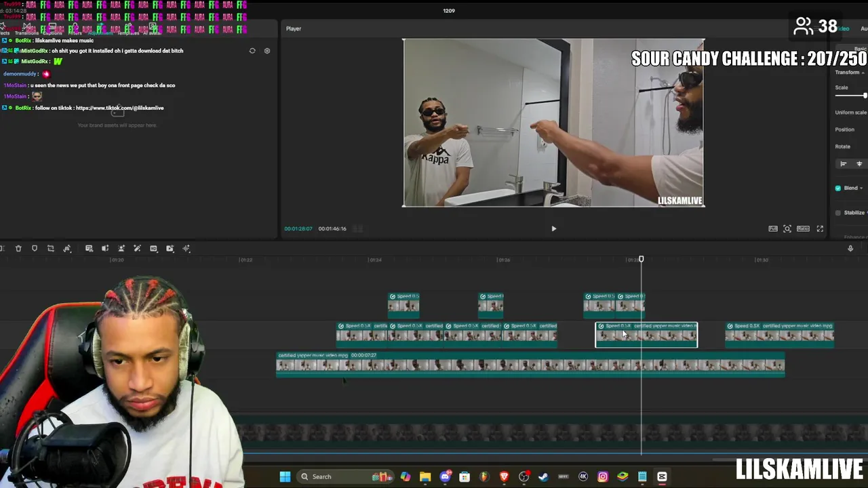The image size is (868, 488).
Task: Enable the Stabilize checkbox
Action: [838, 213]
